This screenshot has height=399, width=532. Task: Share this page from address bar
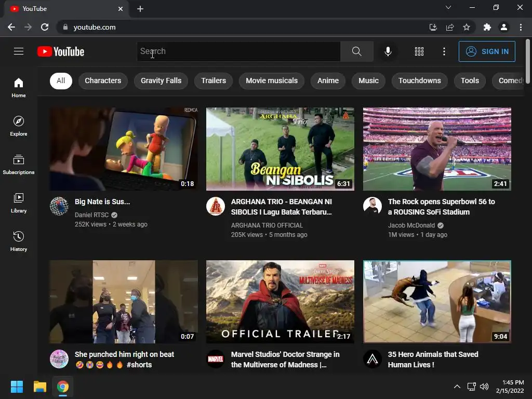pos(450,27)
